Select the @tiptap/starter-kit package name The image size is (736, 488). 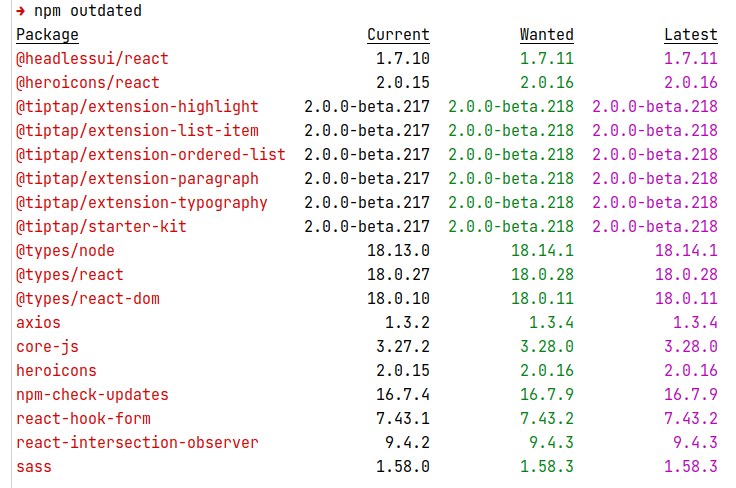click(101, 227)
